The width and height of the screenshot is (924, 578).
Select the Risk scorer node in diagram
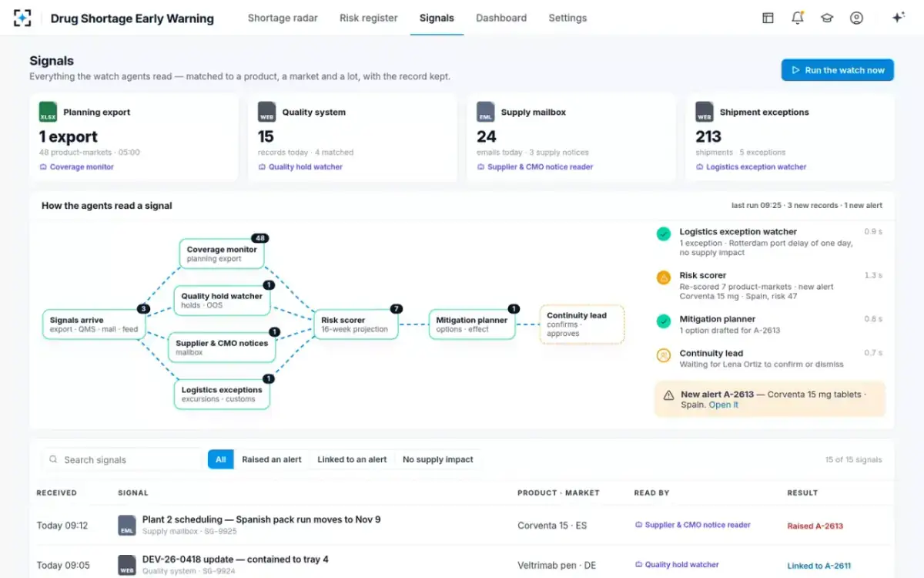click(356, 324)
